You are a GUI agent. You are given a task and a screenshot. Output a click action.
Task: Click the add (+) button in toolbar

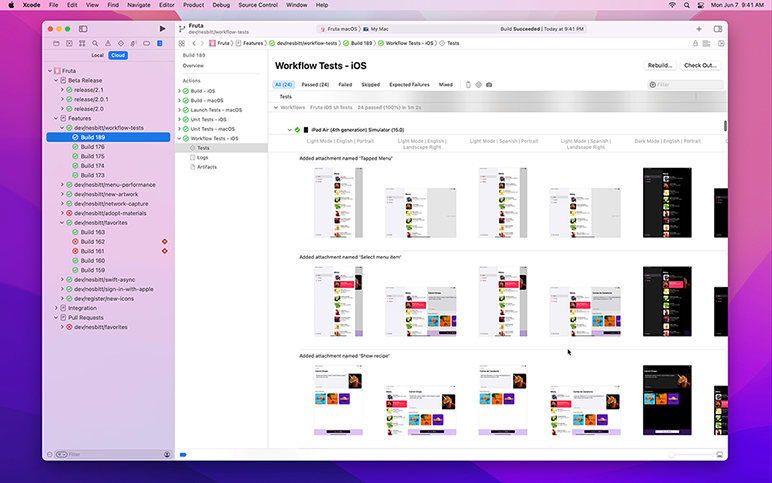(x=698, y=29)
